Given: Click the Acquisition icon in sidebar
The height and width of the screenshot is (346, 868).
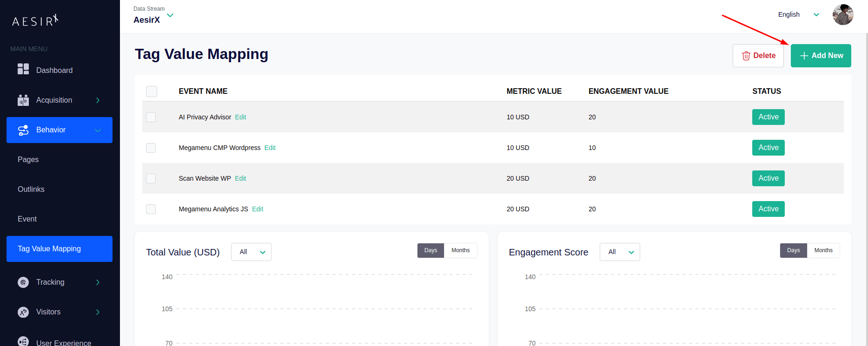Looking at the screenshot, I should coord(23,100).
